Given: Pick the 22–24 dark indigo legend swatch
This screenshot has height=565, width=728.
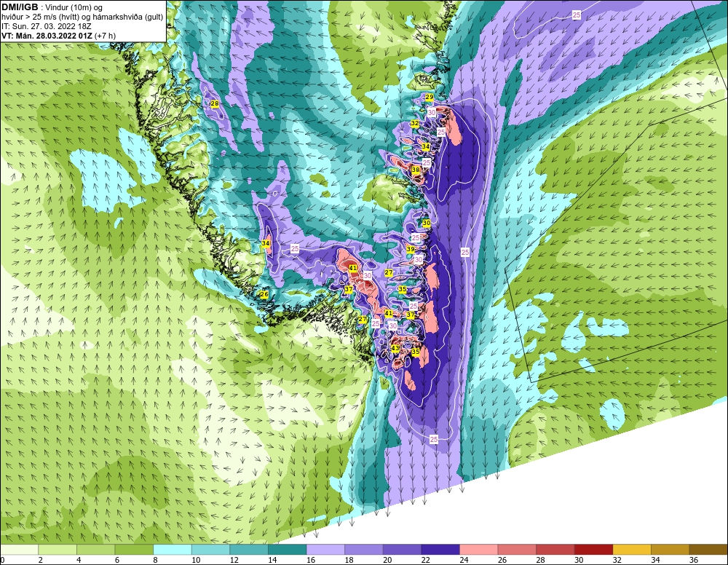Looking at the screenshot, I should [x=440, y=550].
